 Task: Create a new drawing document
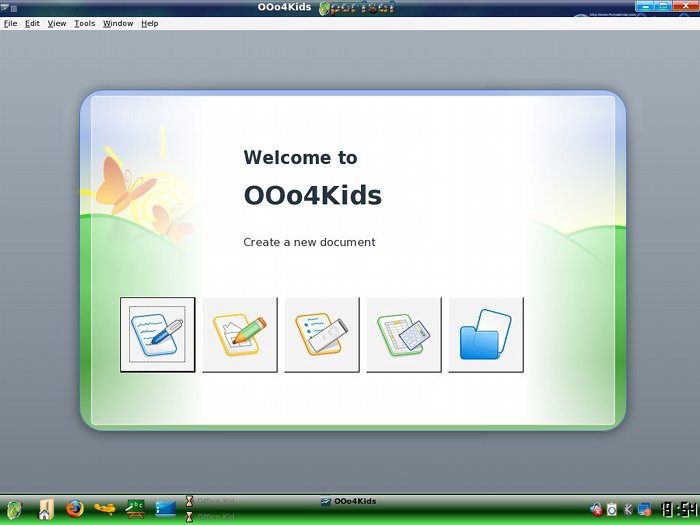[x=240, y=334]
